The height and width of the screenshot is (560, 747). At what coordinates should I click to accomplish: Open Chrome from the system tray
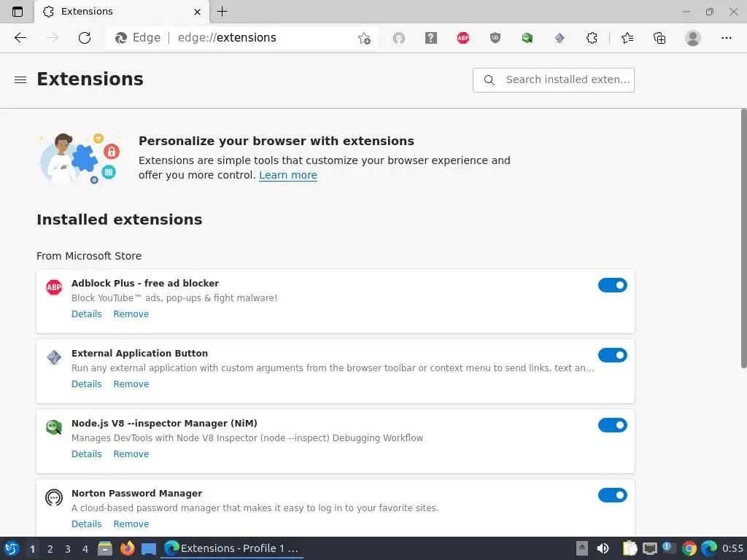[689, 548]
